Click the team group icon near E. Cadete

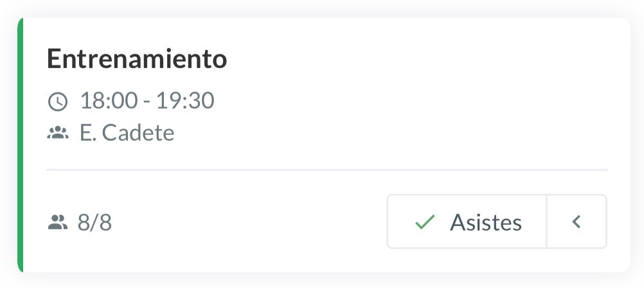click(x=58, y=134)
